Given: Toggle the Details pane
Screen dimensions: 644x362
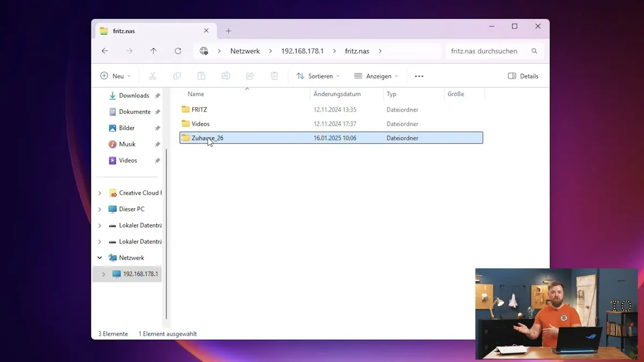Looking at the screenshot, I should pyautogui.click(x=523, y=76).
